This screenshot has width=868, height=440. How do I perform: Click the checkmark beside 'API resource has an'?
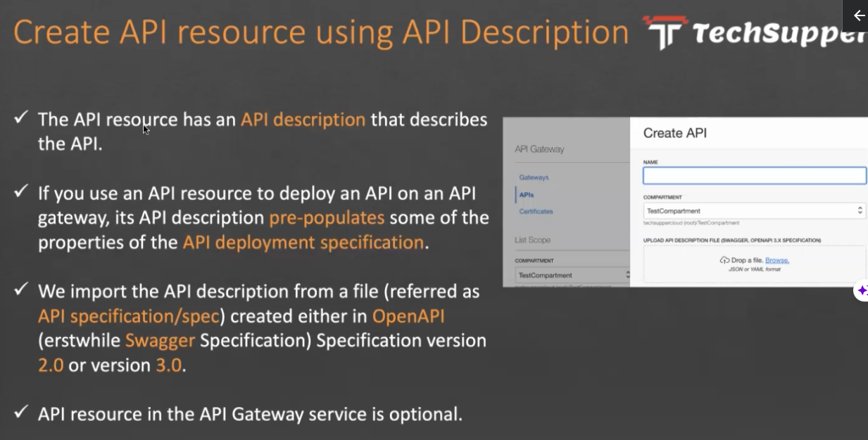click(22, 118)
